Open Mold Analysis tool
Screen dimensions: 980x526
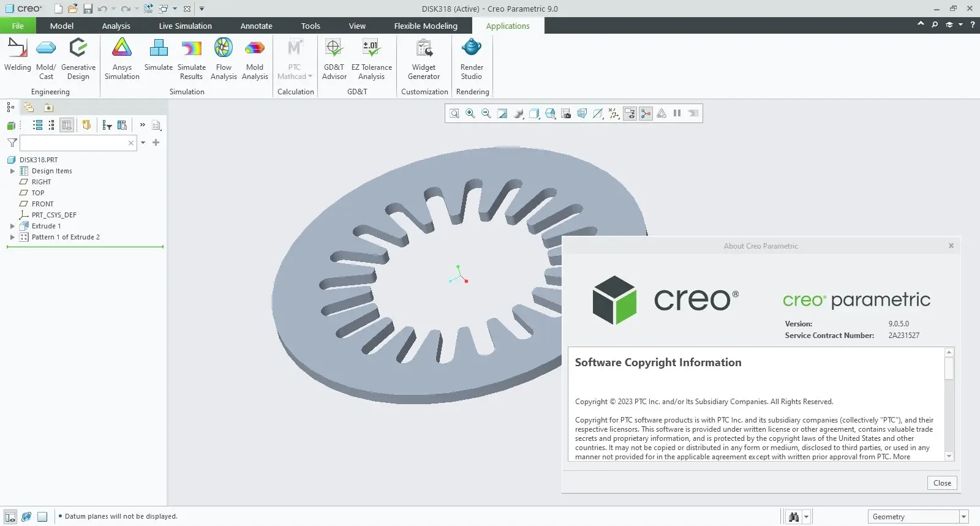pos(255,59)
